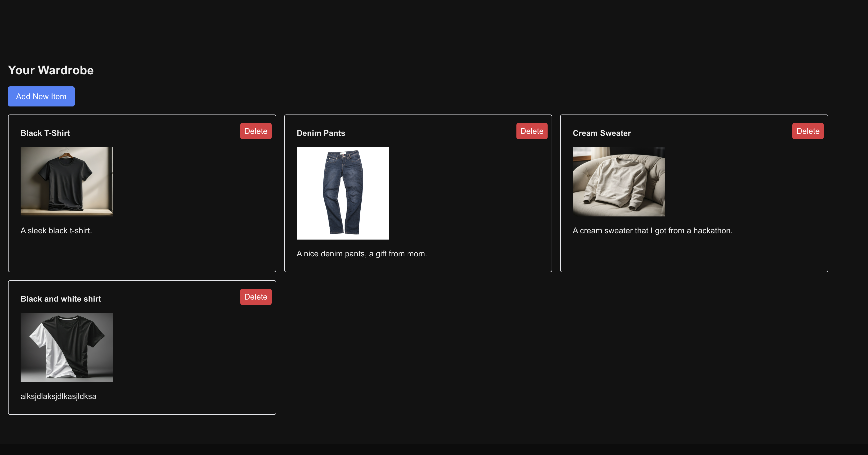This screenshot has width=868, height=455.
Task: Click the 'A sleek black t-shirt.' description
Action: pos(56,231)
